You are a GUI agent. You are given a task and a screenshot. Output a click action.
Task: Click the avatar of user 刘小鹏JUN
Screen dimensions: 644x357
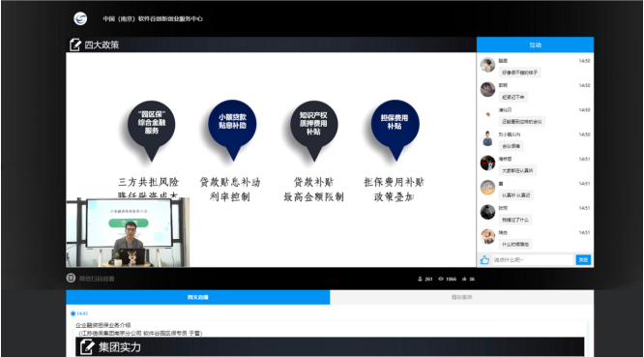coord(487,139)
